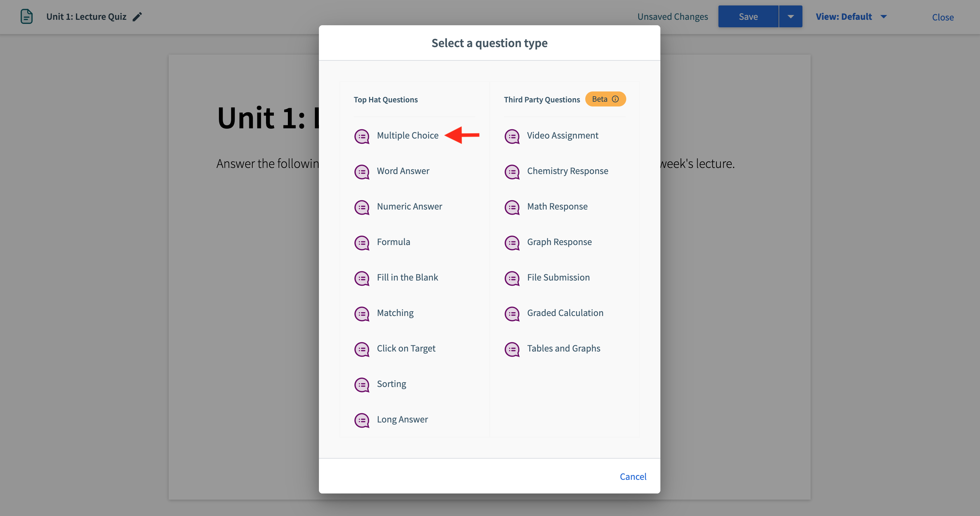
Task: Click the pencil icon to rename quiz
Action: pos(137,16)
